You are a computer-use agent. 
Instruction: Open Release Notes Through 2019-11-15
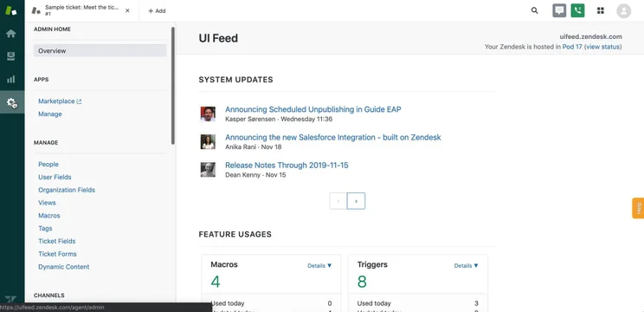pos(287,166)
